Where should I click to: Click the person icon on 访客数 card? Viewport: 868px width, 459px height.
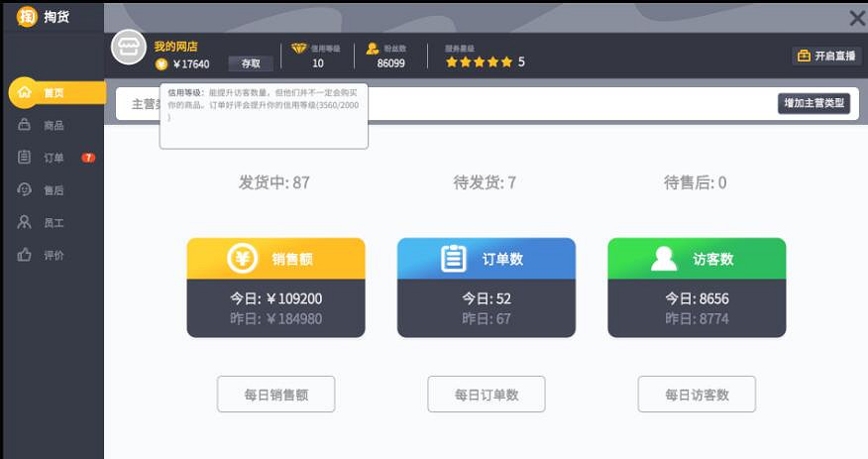(x=664, y=259)
